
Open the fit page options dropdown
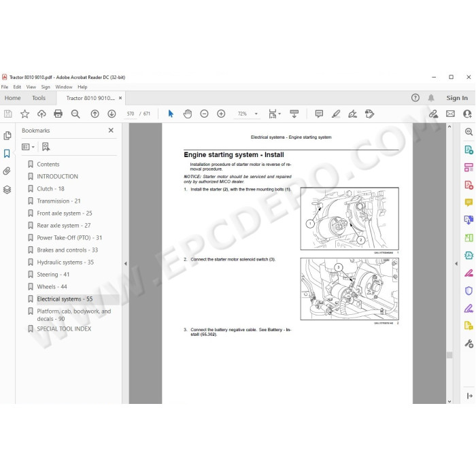click(x=275, y=114)
